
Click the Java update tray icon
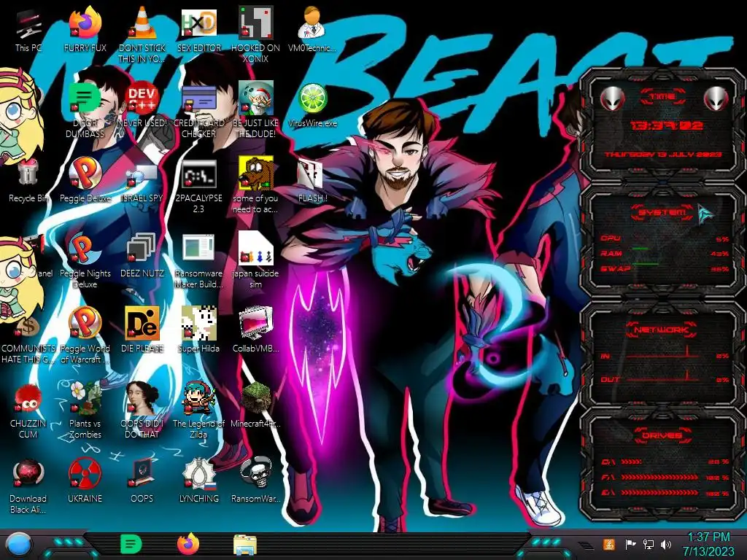tap(608, 544)
